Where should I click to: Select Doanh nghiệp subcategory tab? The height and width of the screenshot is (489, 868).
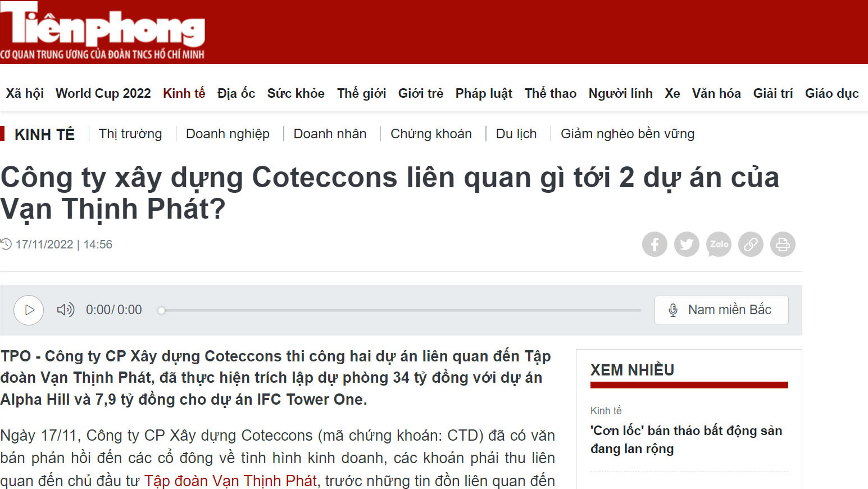pos(228,134)
